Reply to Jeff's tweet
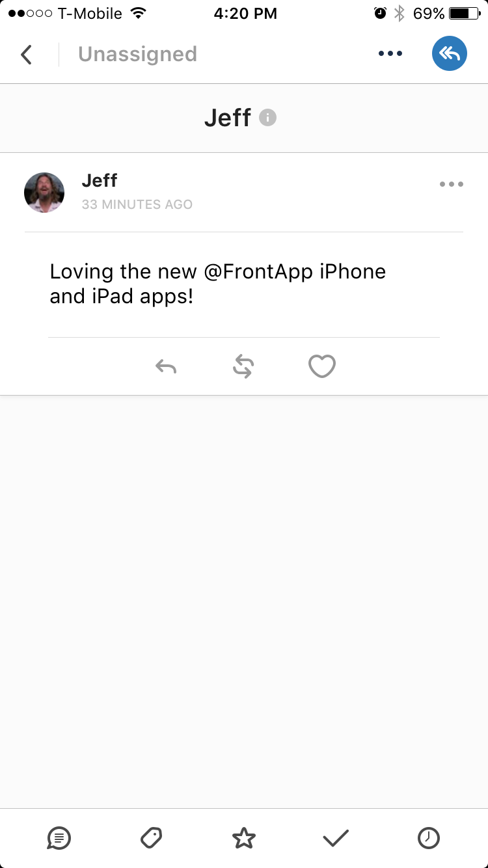Image resolution: width=488 pixels, height=868 pixels. tap(166, 367)
